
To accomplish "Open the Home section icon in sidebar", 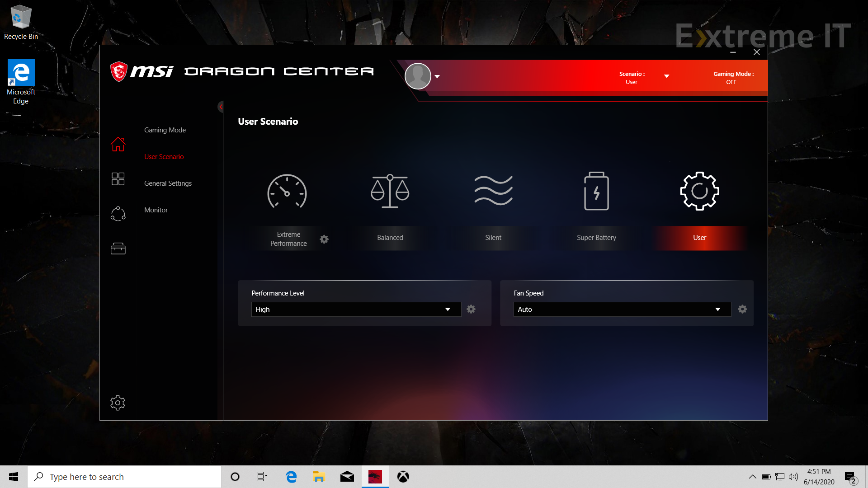I will 118,144.
